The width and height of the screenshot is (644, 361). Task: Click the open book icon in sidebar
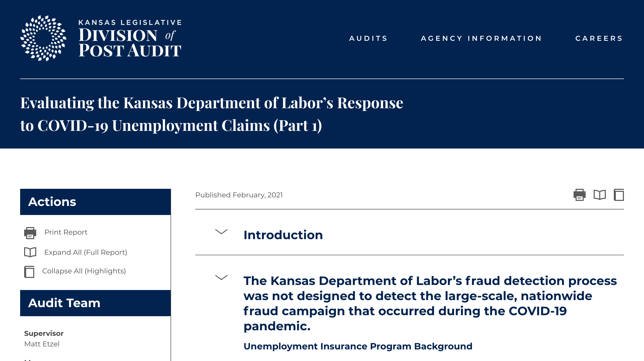click(30, 252)
